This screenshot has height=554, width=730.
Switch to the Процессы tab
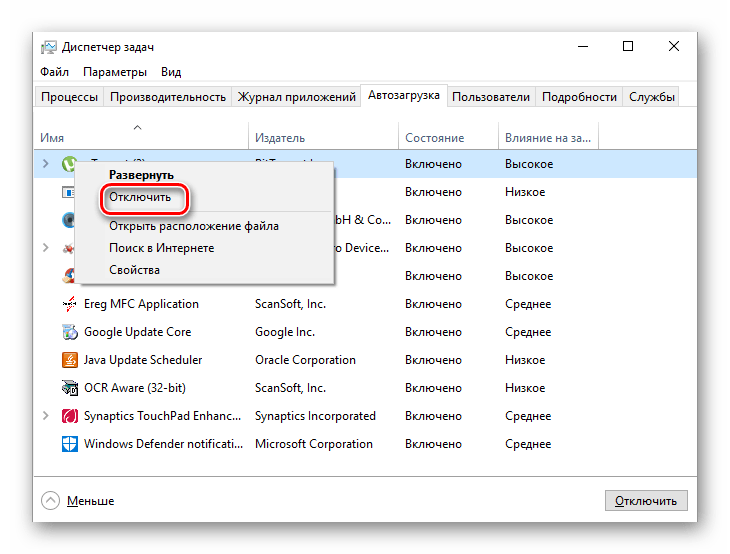[x=69, y=97]
